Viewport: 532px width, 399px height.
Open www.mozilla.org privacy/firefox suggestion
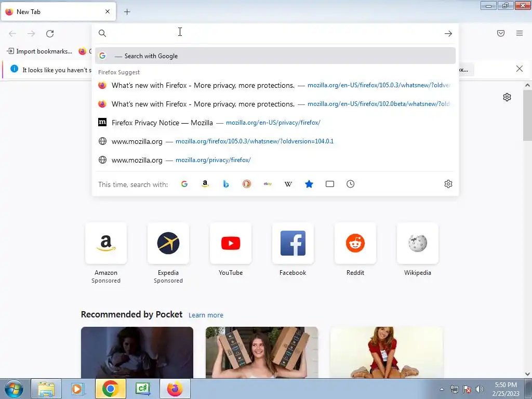(275, 160)
